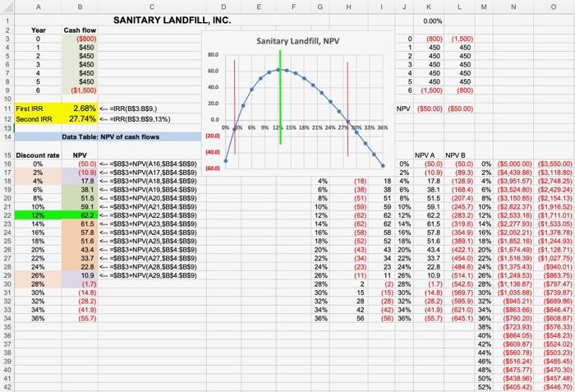Click the Second IRR label cell

[x=38, y=119]
